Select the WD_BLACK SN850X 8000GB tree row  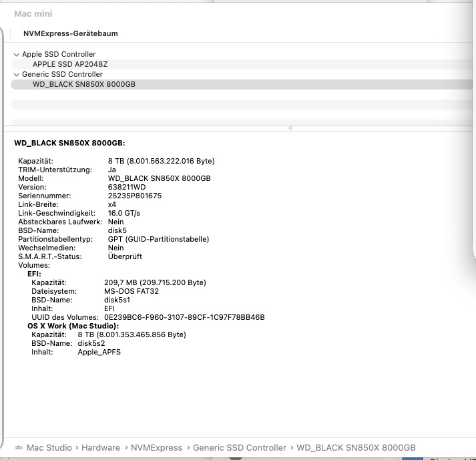pos(243,84)
